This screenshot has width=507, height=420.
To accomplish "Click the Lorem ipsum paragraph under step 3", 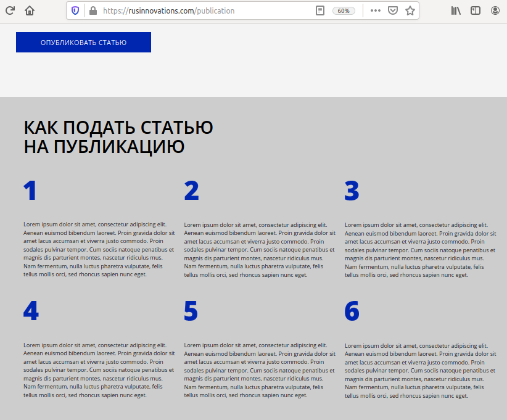I will click(421, 250).
